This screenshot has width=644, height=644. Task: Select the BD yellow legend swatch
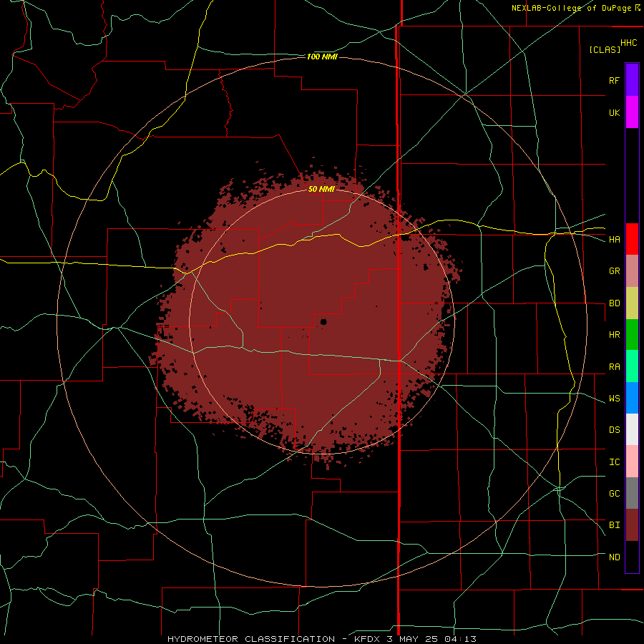(632, 303)
